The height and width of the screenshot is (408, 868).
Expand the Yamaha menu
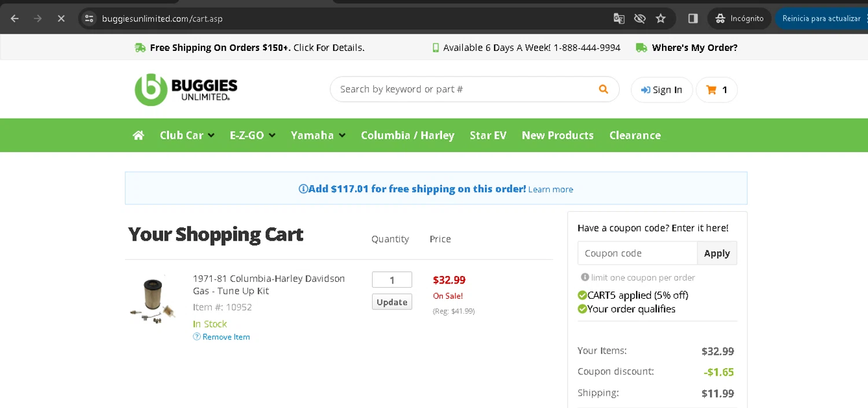(318, 135)
